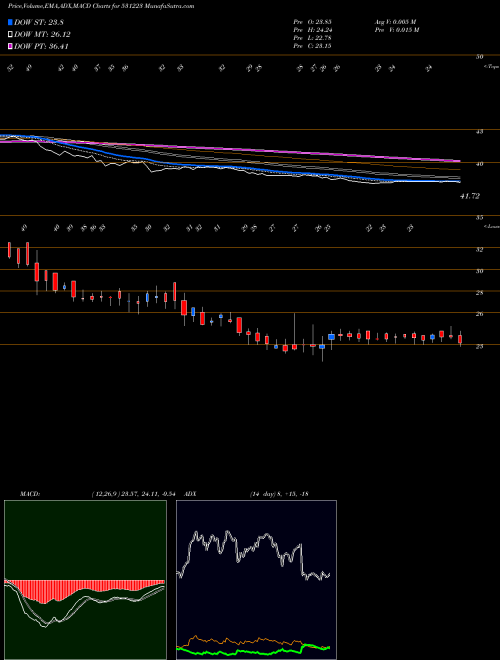Click the chart title mentioning MunafaSutra.com
The width and height of the screenshot is (500, 660).
(x=101, y=7)
